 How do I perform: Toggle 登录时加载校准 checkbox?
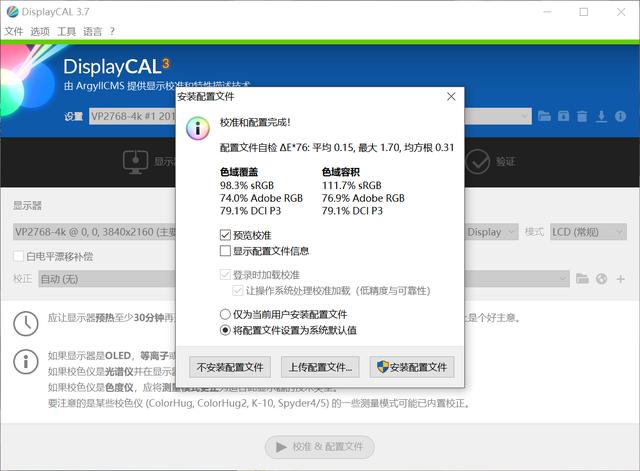click(x=225, y=275)
